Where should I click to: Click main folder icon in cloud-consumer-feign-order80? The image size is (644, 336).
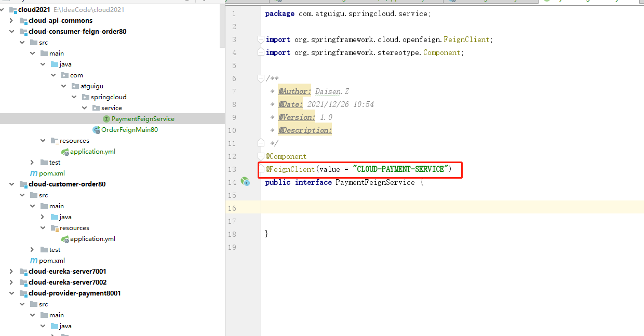[44, 53]
